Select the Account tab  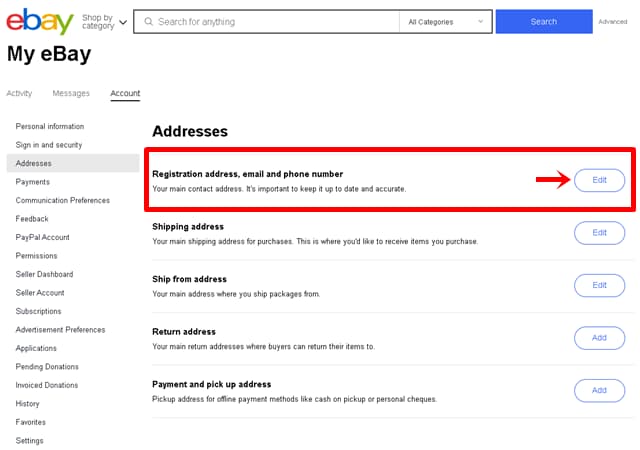coord(125,94)
